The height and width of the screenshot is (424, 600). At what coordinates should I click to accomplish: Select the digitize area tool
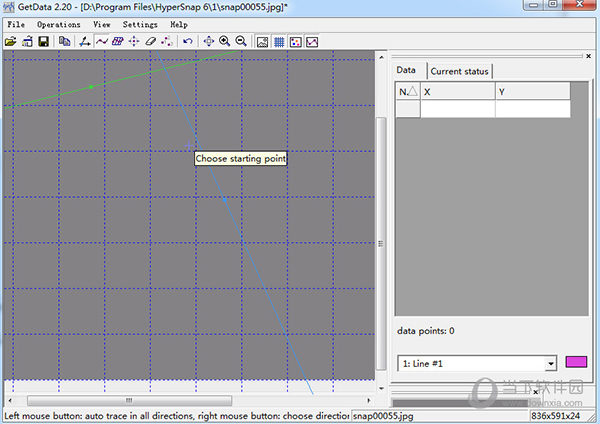tap(117, 41)
